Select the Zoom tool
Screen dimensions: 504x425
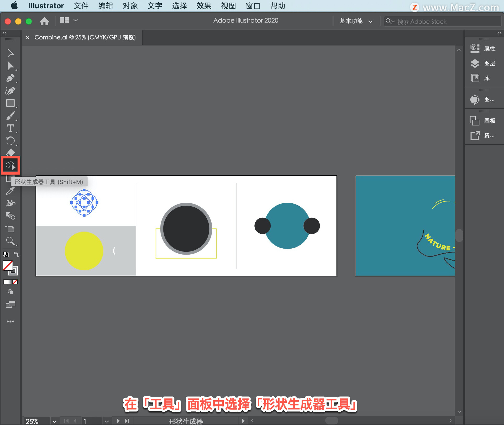pos(10,241)
